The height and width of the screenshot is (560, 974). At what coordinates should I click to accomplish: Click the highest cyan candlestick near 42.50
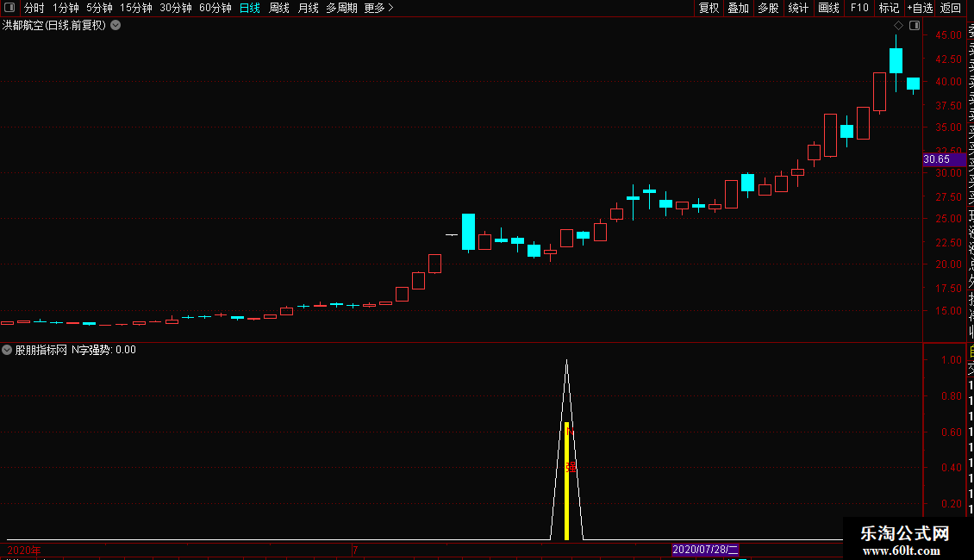(896, 61)
